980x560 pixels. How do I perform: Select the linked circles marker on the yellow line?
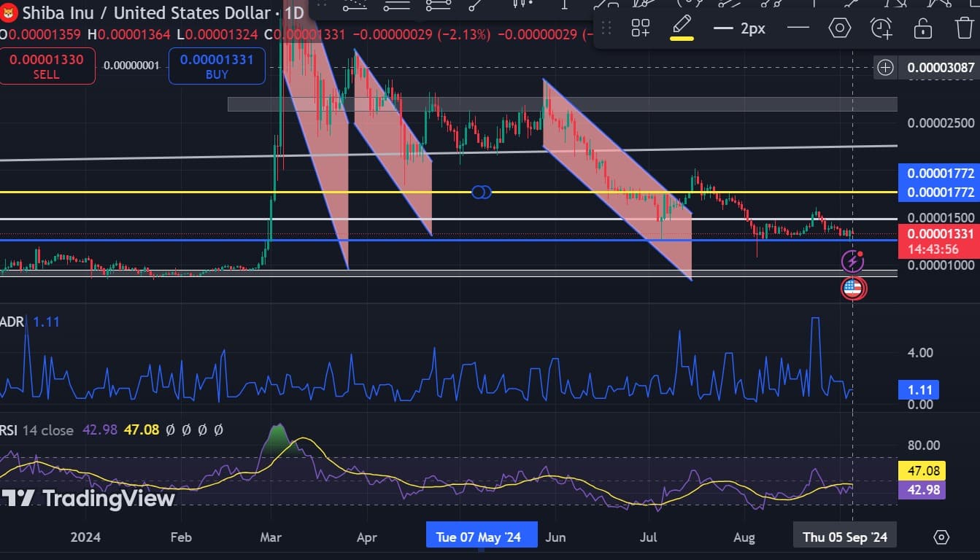click(x=482, y=192)
